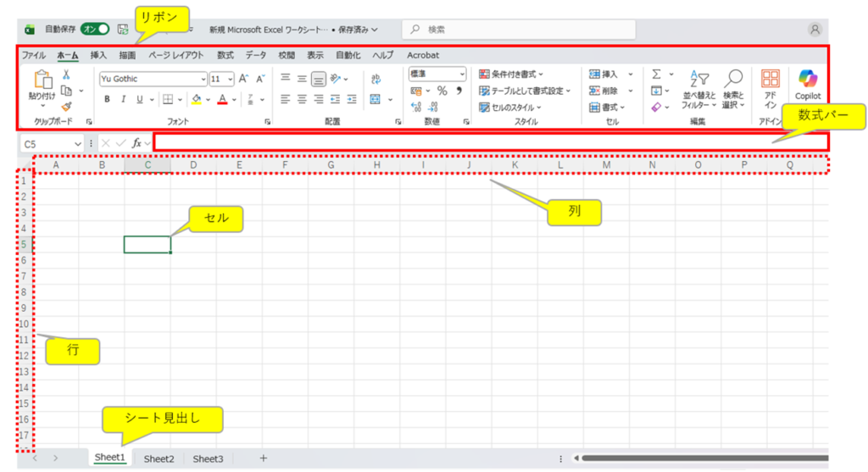868x472 pixels.
Task: Click the insert function fx icon
Action: click(136, 143)
